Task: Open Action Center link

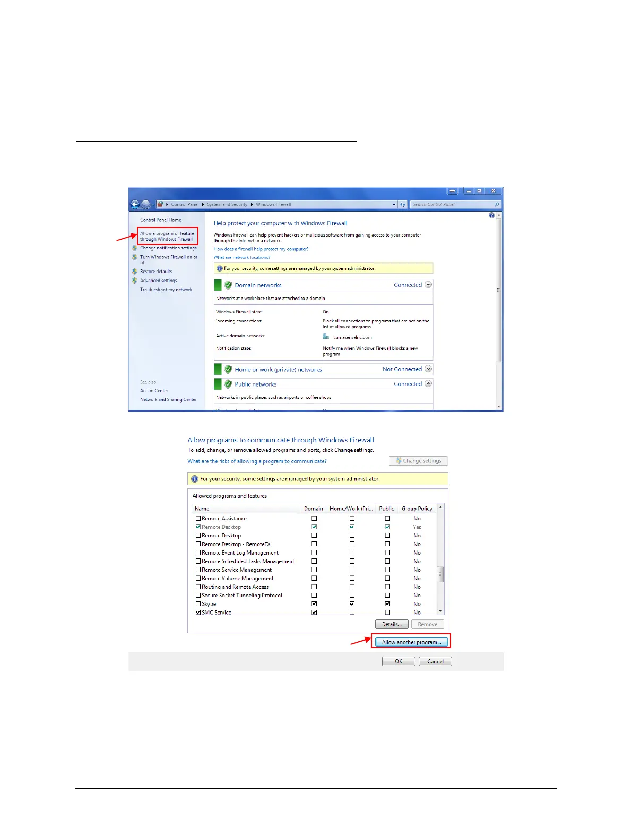Action: [x=154, y=391]
